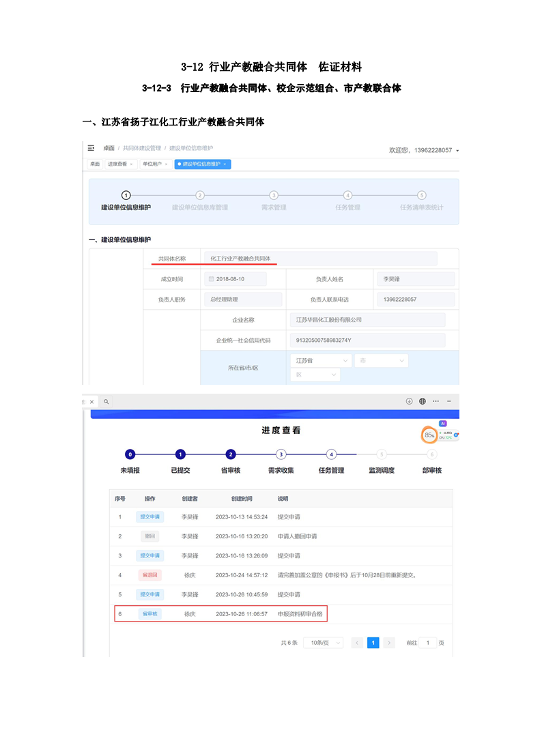Click calendar icon in 成立时间 date field
The image size is (542, 756).
(210, 279)
